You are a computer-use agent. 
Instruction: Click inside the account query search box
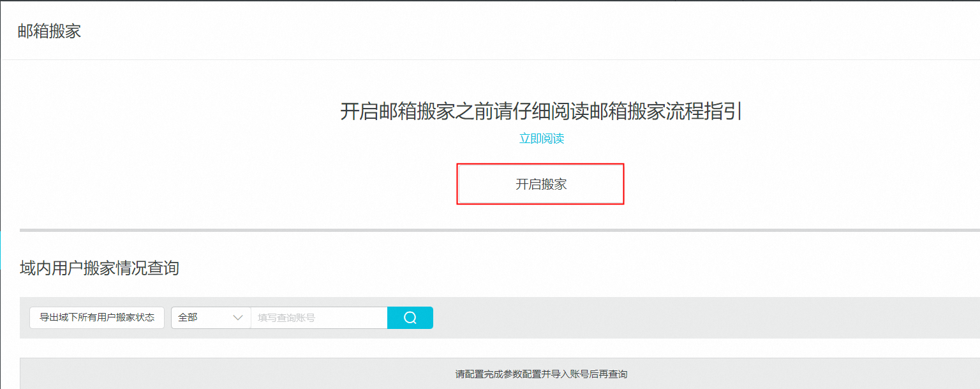(x=318, y=317)
